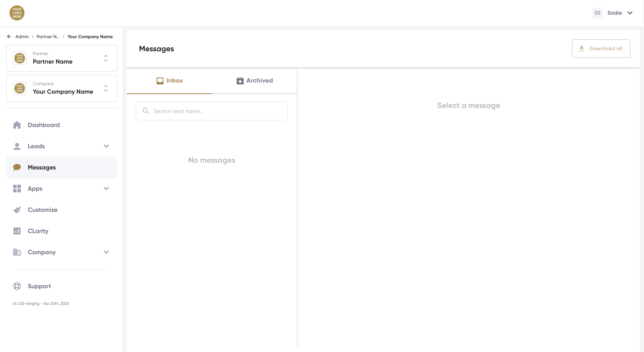Select the Inbox tab
This screenshot has height=352, width=644.
[169, 80]
